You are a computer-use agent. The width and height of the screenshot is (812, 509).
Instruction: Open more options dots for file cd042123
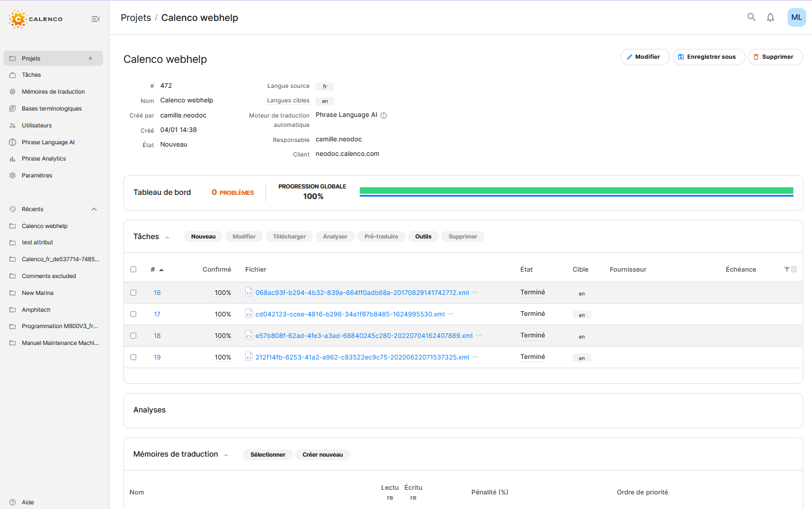tap(451, 314)
